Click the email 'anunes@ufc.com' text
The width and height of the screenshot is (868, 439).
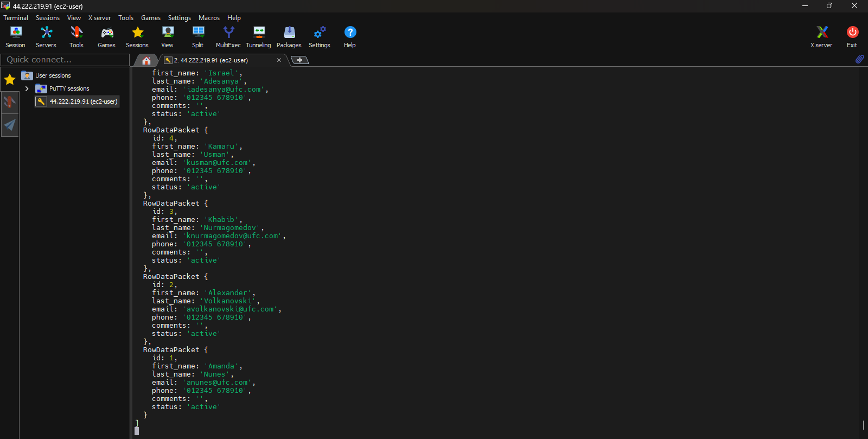217,383
